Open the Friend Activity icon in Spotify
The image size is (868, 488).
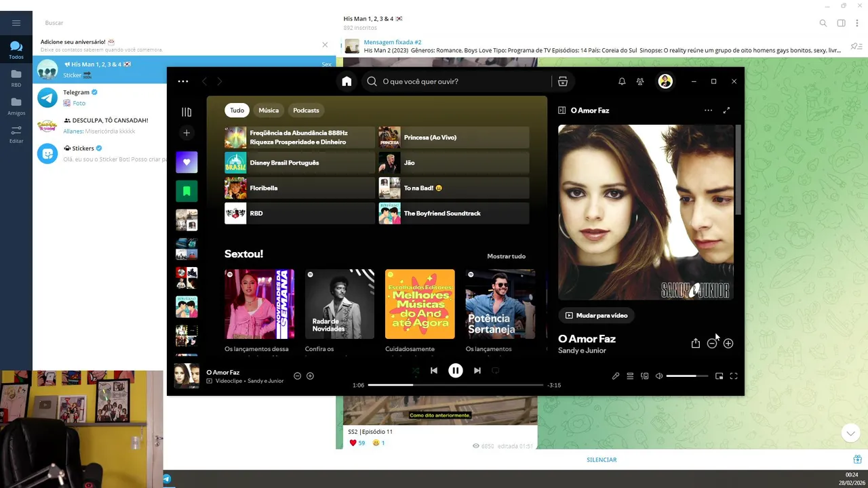pos(640,81)
